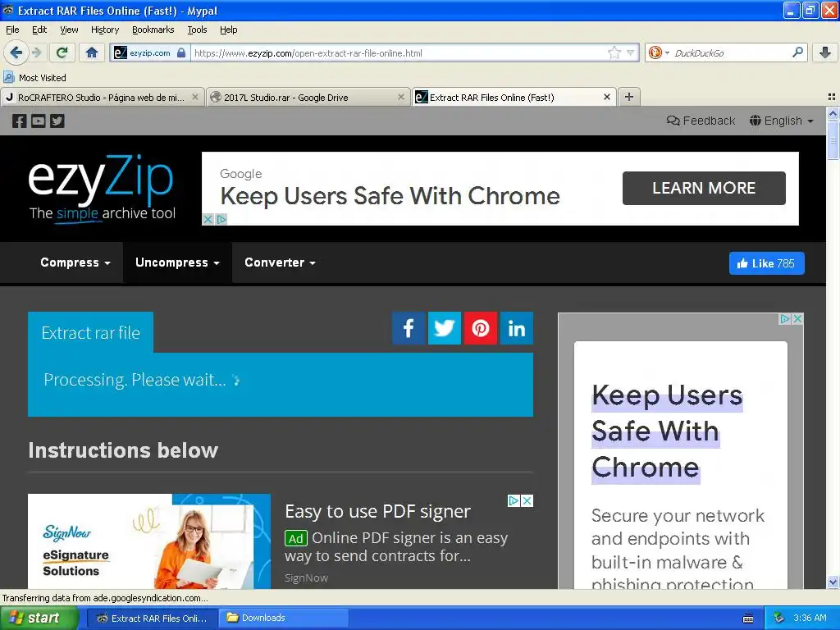Click the search magnifier icon
The width and height of the screenshot is (840, 630).
click(x=797, y=52)
